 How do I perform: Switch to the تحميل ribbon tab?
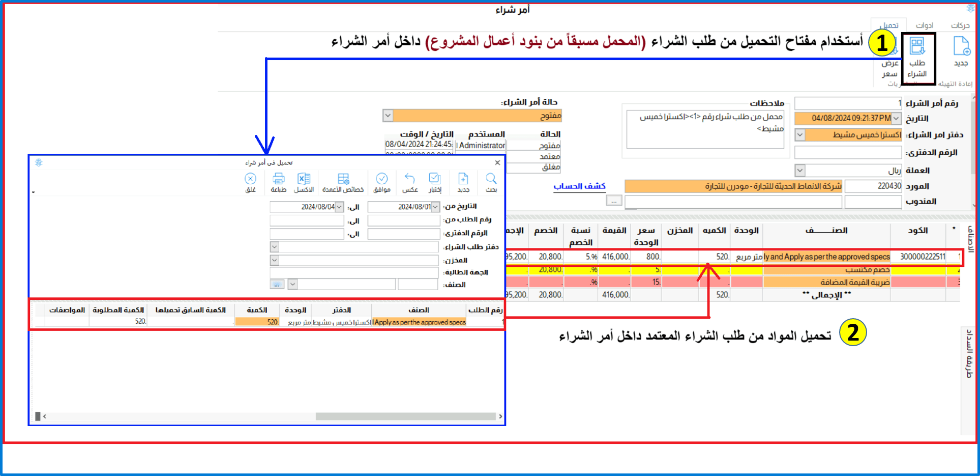click(889, 25)
